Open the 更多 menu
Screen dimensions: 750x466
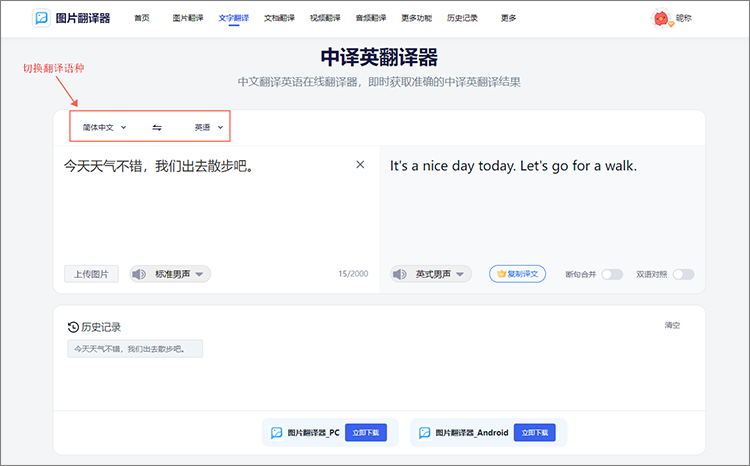coord(508,18)
